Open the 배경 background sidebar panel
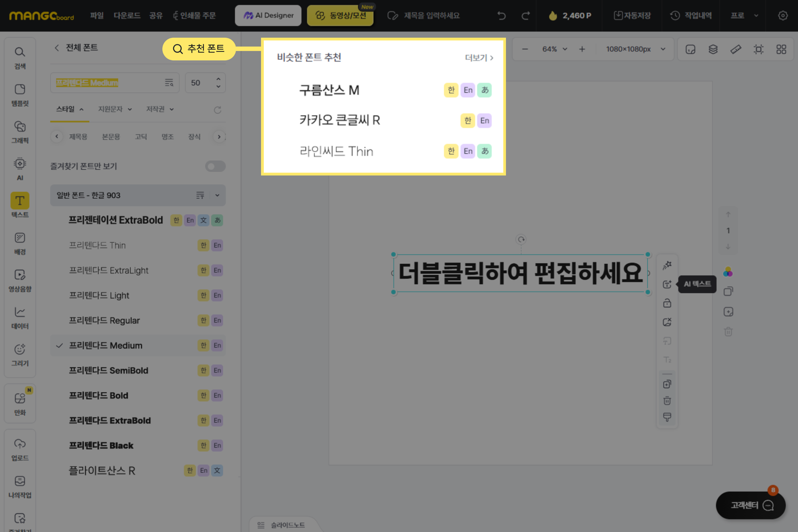The width and height of the screenshot is (798, 532). [x=20, y=243]
